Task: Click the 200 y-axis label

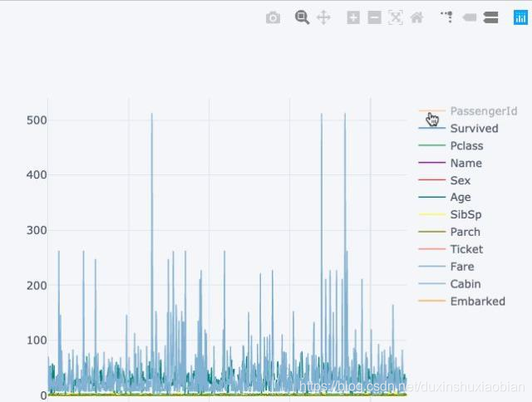Action: 37,286
